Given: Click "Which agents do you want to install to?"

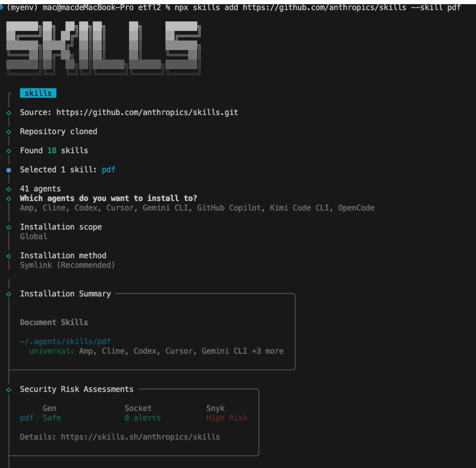Looking at the screenshot, I should (x=108, y=199).
